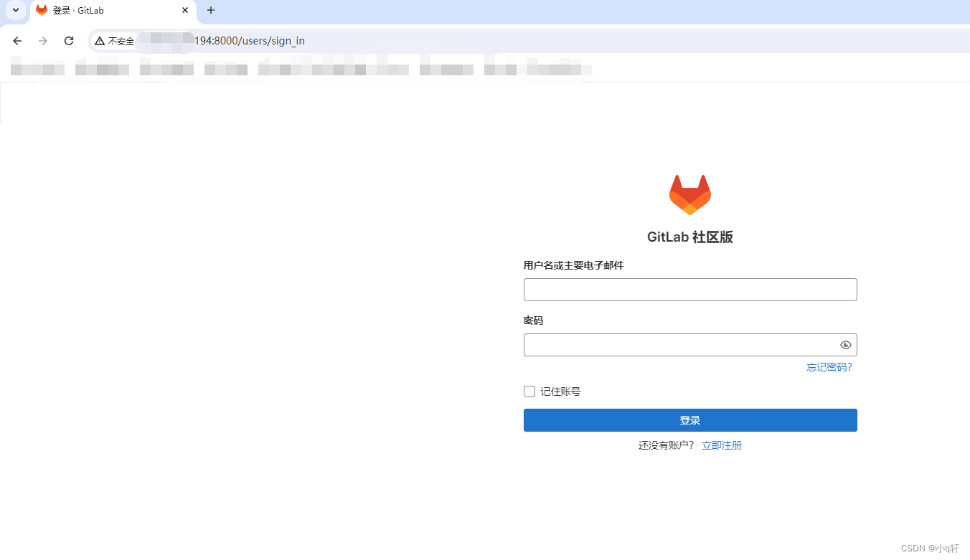Click the browser forward arrow

click(x=43, y=41)
